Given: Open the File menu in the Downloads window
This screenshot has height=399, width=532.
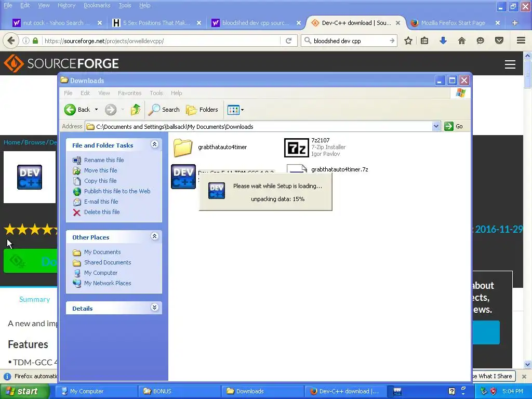Looking at the screenshot, I should pos(68,93).
